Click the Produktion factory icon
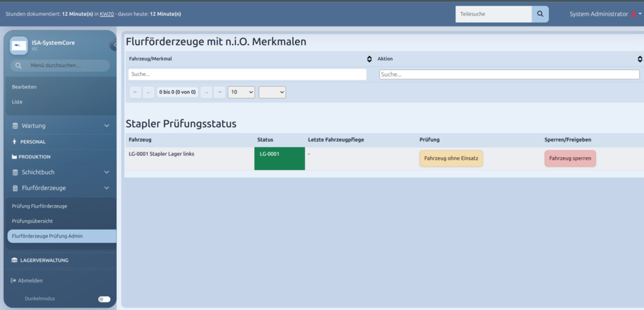This screenshot has width=644, height=310. tap(15, 157)
